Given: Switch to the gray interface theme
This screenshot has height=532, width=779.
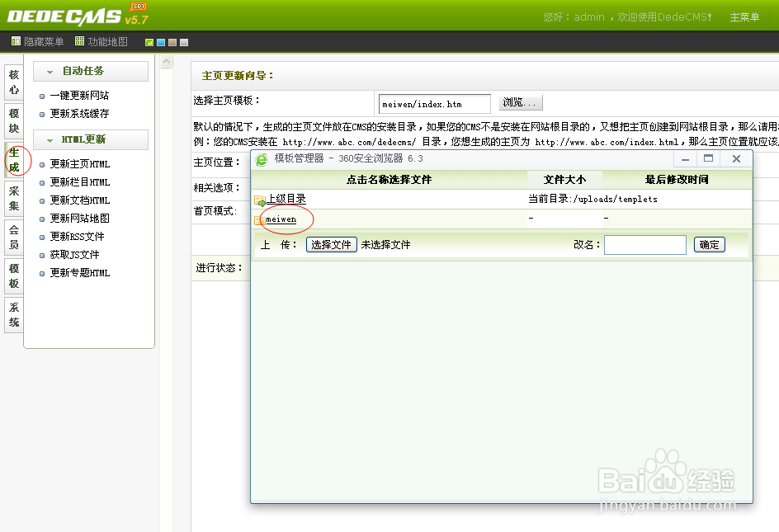Looking at the screenshot, I should (184, 42).
